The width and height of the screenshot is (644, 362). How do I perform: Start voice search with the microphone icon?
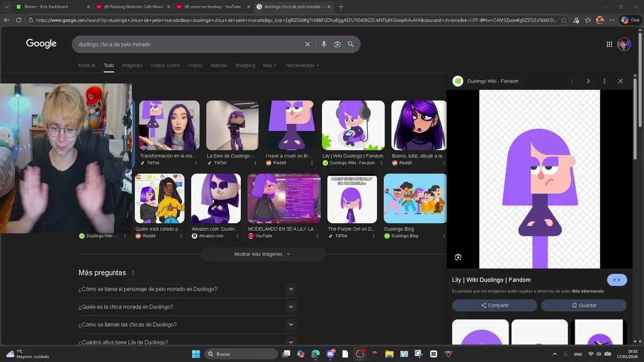point(324,44)
